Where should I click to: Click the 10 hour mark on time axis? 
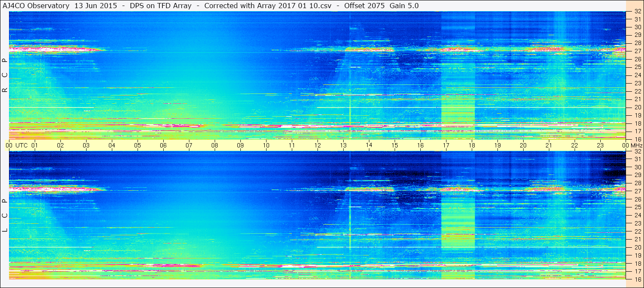point(266,145)
